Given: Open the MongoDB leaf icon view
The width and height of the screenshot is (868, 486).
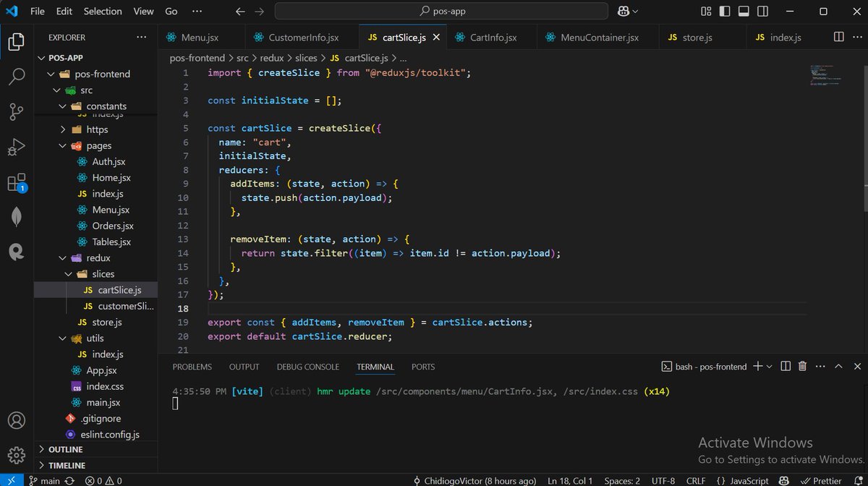Looking at the screenshot, I should pos(16,217).
